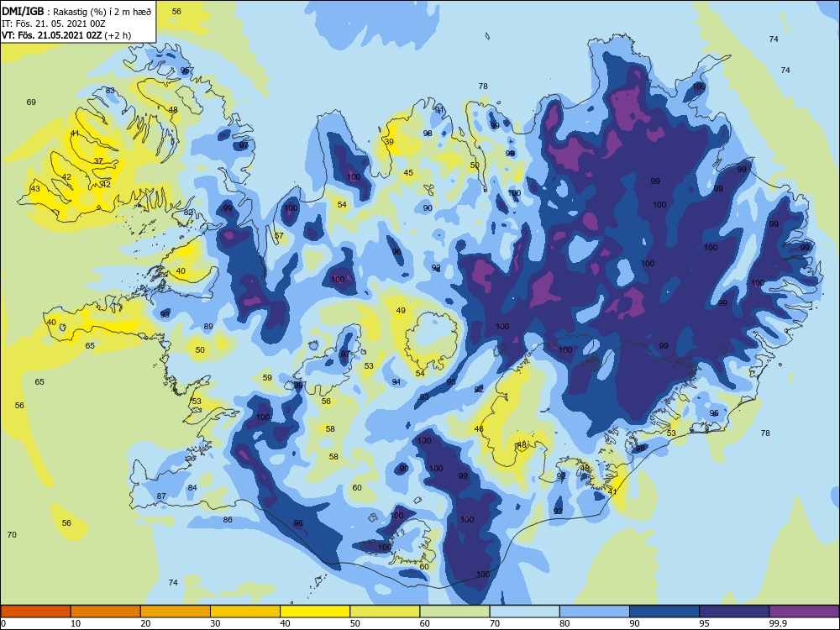This screenshot has height=630, width=840.
Task: Click the humidity value '45' in the north
Action: click(408, 172)
